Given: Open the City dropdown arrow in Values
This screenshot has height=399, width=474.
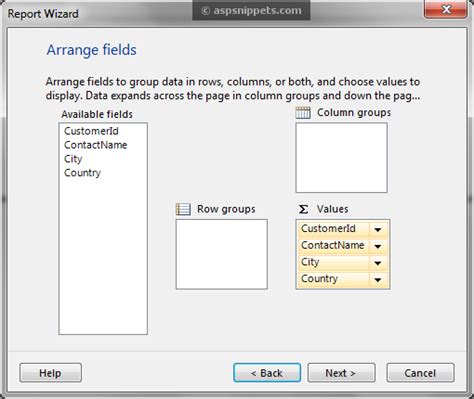Looking at the screenshot, I should click(x=378, y=263).
